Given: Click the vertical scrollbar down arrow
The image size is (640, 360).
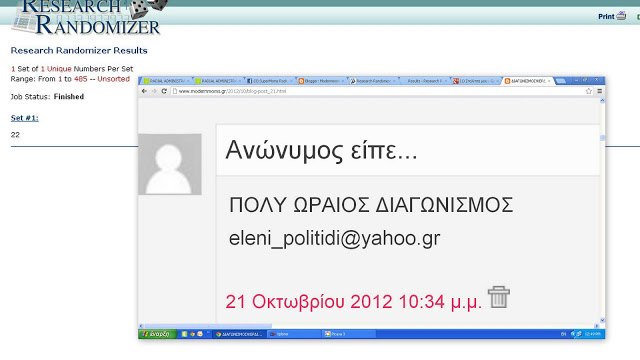Looking at the screenshot, I should (x=602, y=320).
